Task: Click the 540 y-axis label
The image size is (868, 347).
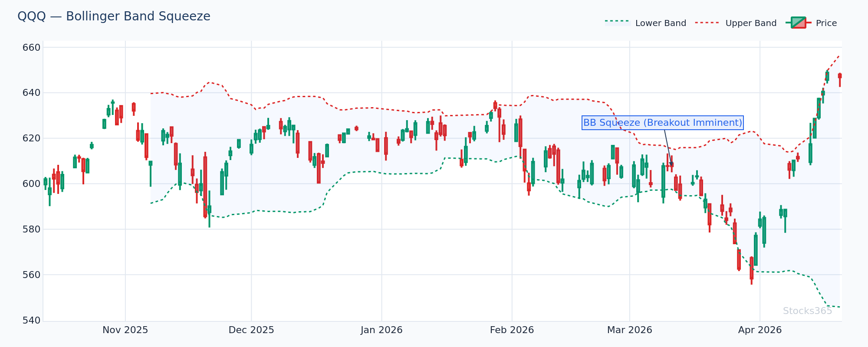Action: 31,321
